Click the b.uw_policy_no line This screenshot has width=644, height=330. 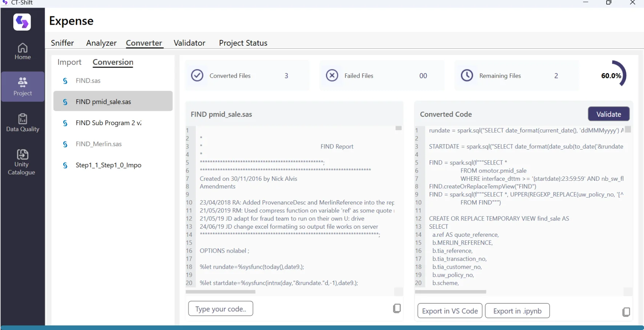click(454, 275)
